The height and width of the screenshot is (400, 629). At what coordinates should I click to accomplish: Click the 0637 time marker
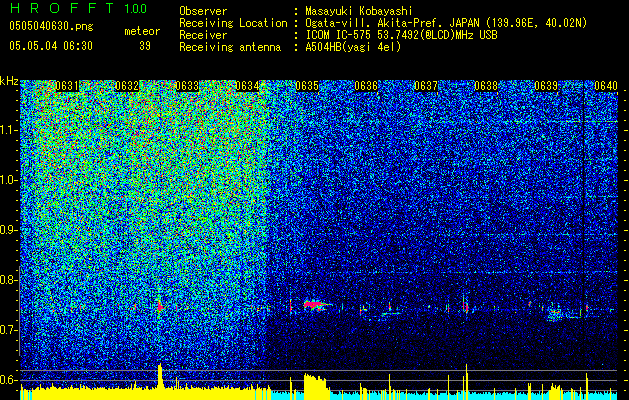[x=426, y=86]
